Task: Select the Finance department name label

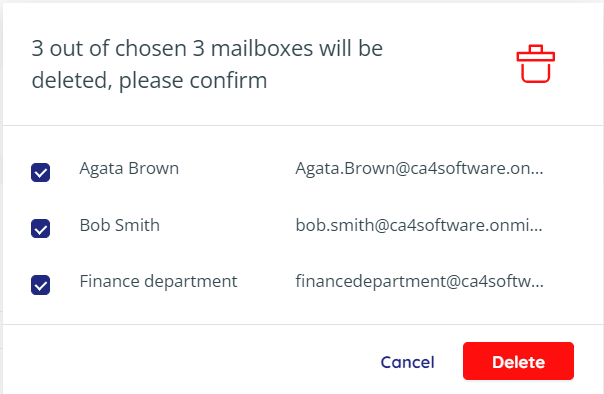Action: [x=158, y=282]
